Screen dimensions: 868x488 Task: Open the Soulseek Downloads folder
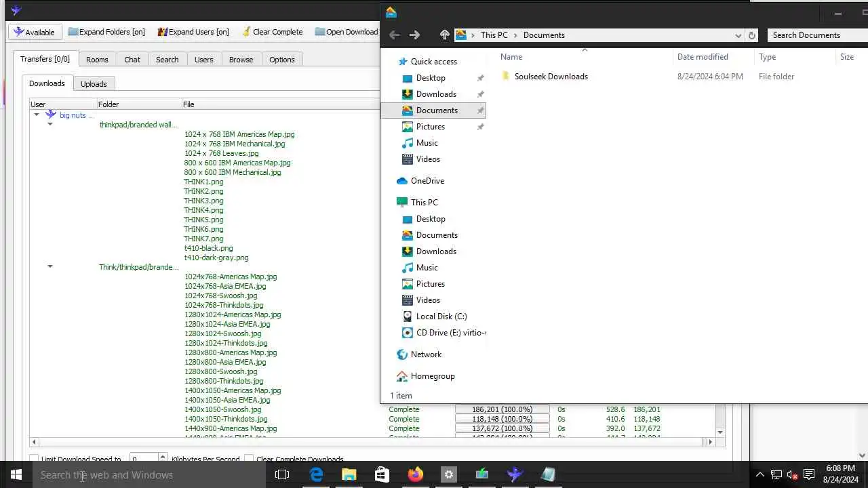[x=551, y=77]
